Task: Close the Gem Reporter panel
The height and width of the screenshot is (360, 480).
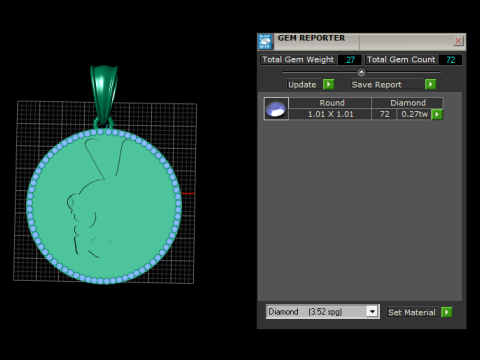Action: coord(458,41)
